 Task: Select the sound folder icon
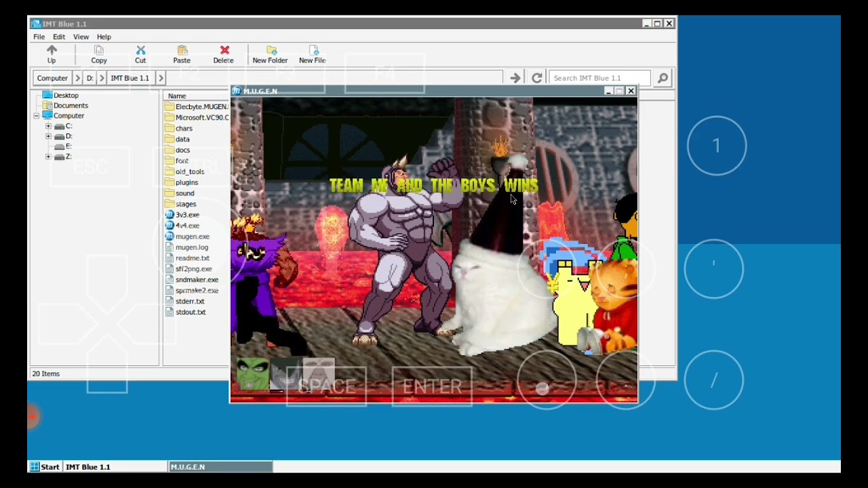click(170, 193)
